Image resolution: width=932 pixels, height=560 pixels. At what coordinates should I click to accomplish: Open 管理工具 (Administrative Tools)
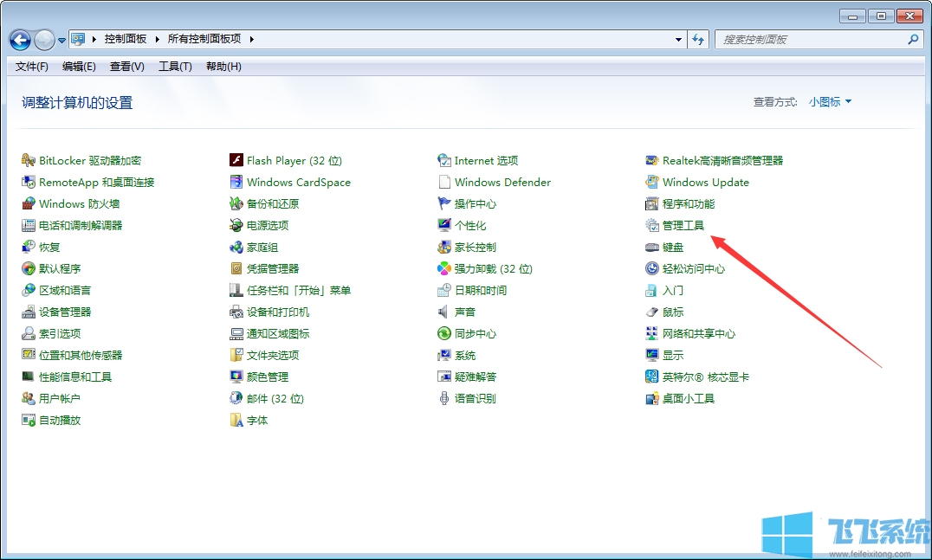point(686,225)
